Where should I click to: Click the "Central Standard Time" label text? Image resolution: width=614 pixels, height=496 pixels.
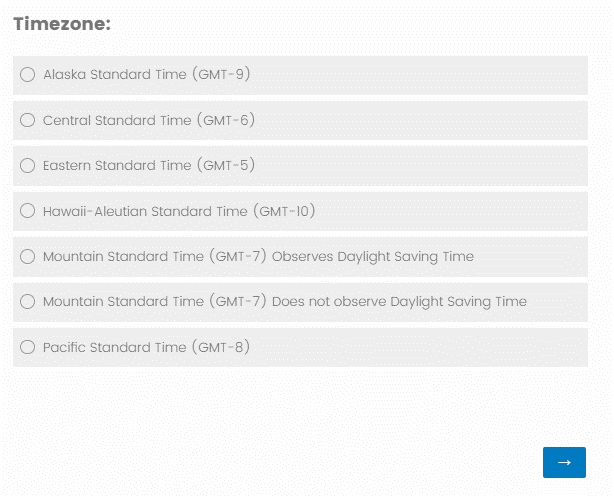click(x=117, y=120)
